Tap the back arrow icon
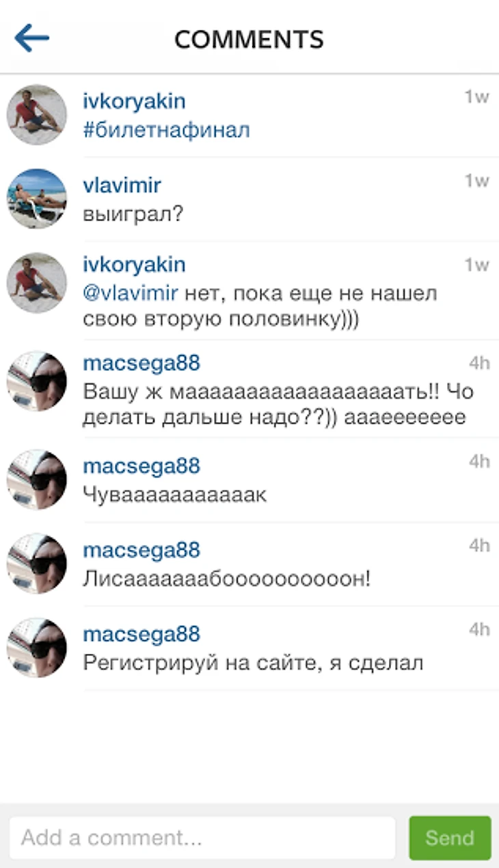Screen dimensions: 499x868 (x=31, y=38)
